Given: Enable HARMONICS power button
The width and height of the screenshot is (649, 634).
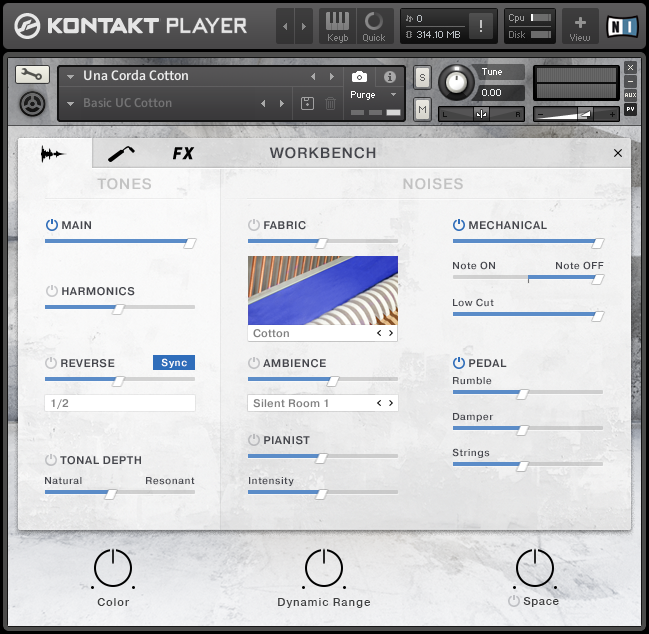Looking at the screenshot, I should (52, 291).
